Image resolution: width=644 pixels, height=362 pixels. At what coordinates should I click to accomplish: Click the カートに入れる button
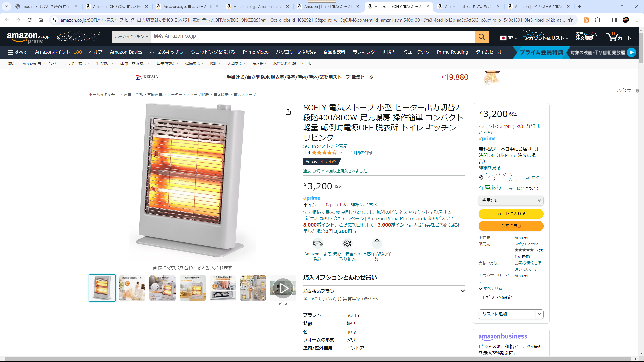click(x=511, y=214)
